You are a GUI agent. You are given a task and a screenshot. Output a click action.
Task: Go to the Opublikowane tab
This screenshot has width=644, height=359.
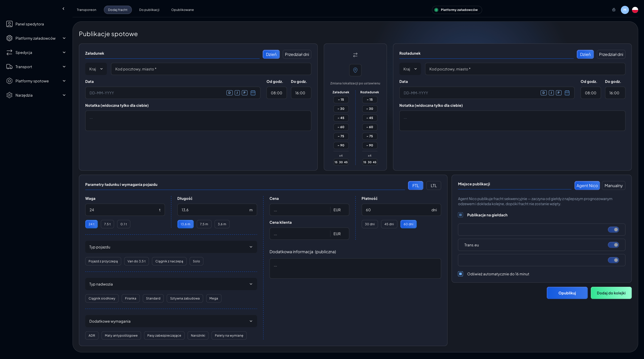183,10
